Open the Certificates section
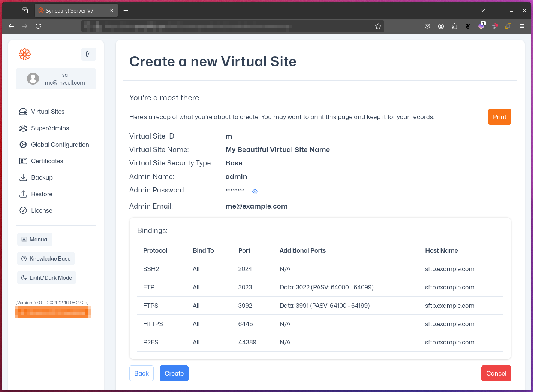533x392 pixels. (x=47, y=161)
